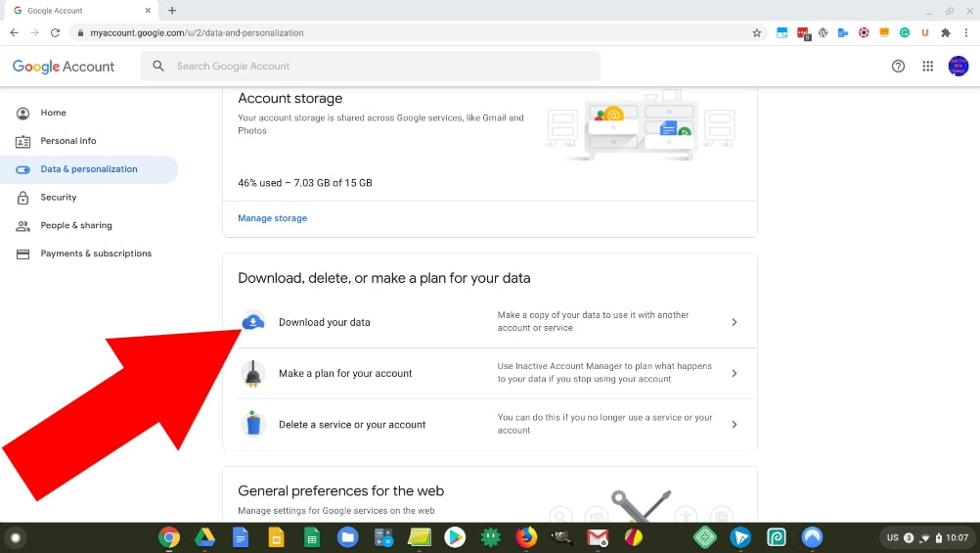
Task: Open Gmail from the shelf
Action: [x=598, y=536]
